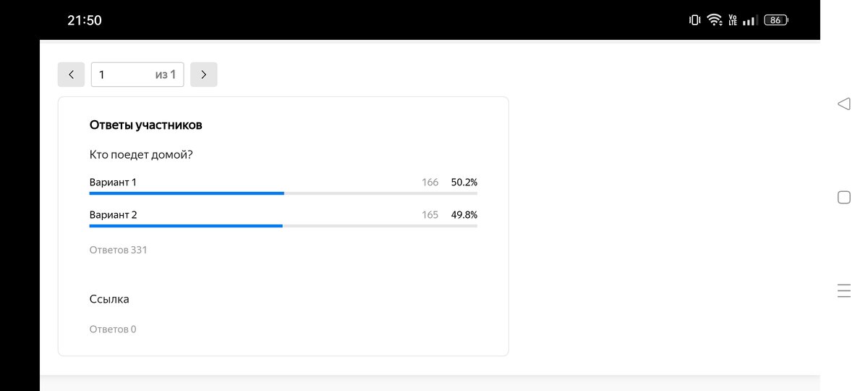Click the 50.2% percentage value
Screen dimensions: 868x391
[x=464, y=182]
